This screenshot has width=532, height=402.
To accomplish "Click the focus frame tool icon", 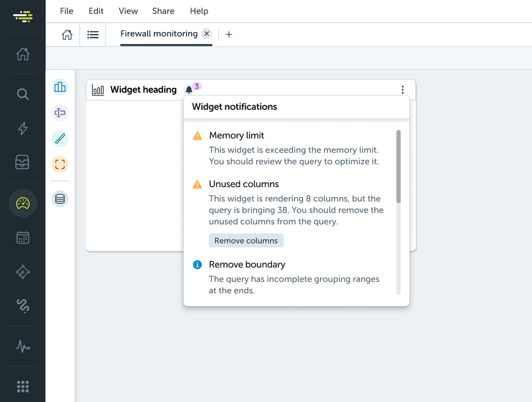I will tap(60, 165).
